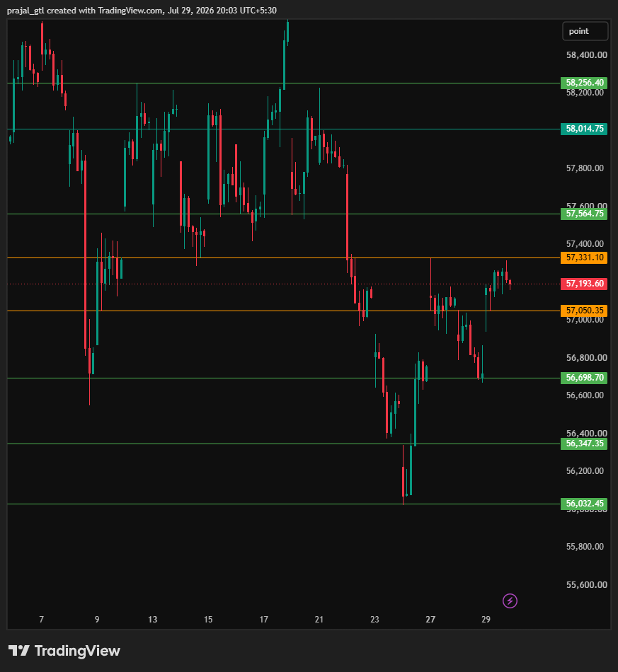The width and height of the screenshot is (618, 672).
Task: Click date 15 on the time axis
Action: click(x=208, y=619)
